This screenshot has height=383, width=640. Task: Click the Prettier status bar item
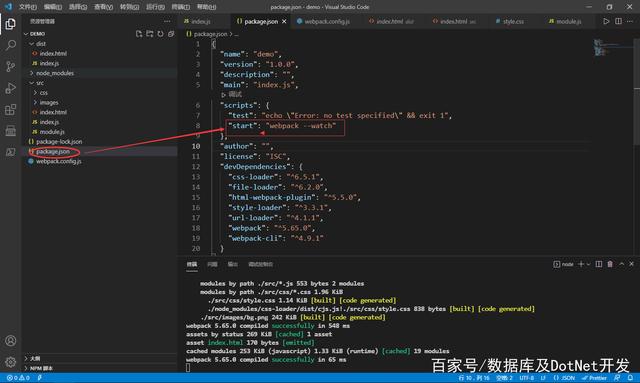pyautogui.click(x=594, y=378)
